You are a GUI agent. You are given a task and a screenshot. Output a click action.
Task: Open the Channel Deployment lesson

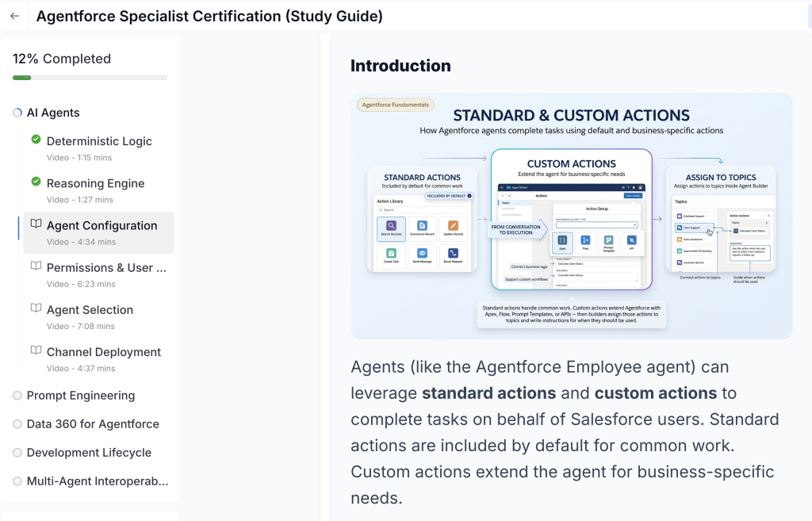pos(98,359)
